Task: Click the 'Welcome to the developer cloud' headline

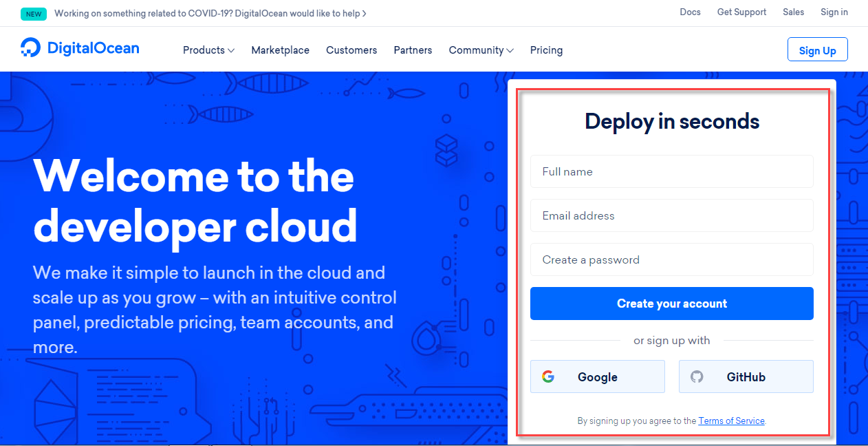Action: click(x=195, y=201)
